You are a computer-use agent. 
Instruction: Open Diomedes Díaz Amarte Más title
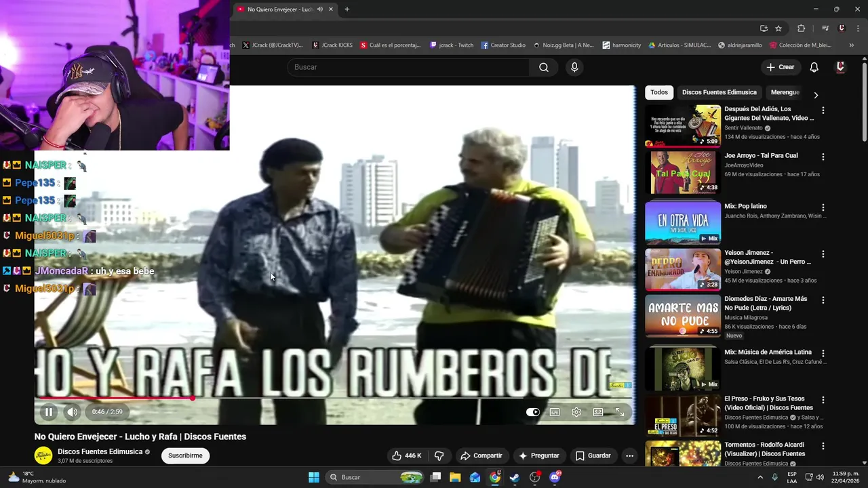click(766, 303)
